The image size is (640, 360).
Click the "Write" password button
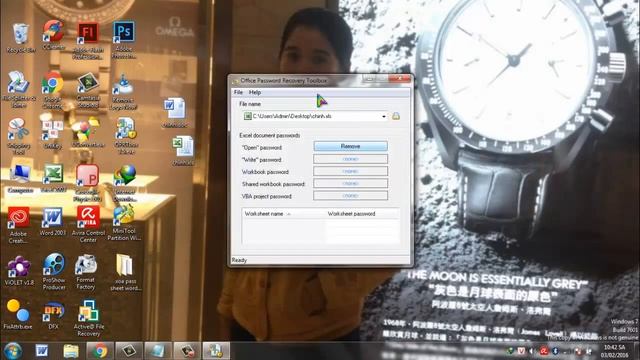click(x=350, y=159)
